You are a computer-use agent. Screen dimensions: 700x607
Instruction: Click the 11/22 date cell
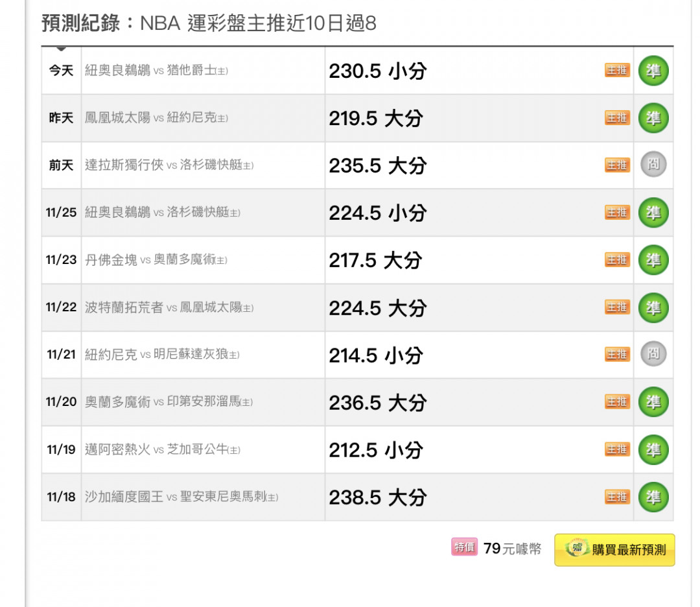(61, 307)
